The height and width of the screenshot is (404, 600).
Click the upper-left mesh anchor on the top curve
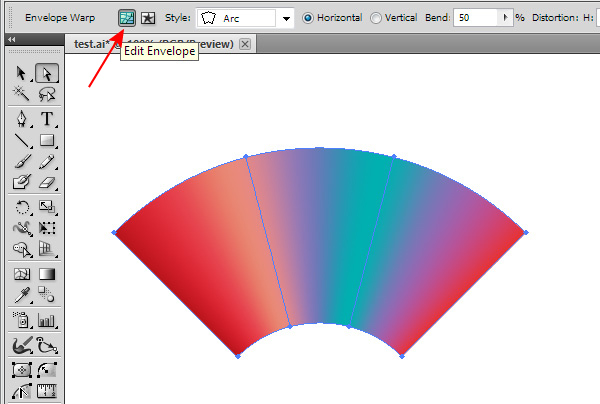[246, 156]
